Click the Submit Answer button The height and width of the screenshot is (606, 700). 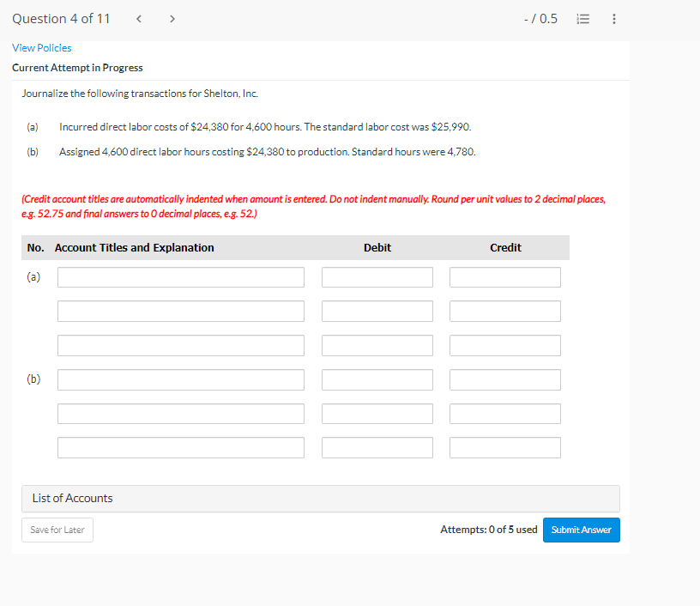pos(581,530)
